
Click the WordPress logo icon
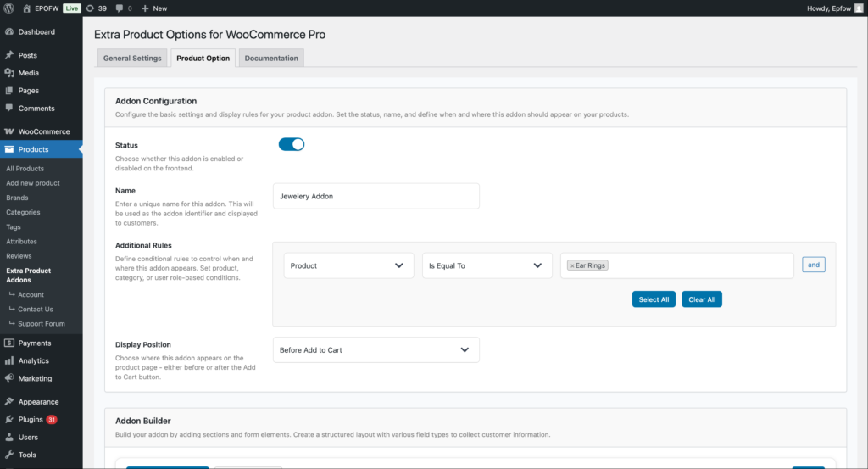pos(9,8)
